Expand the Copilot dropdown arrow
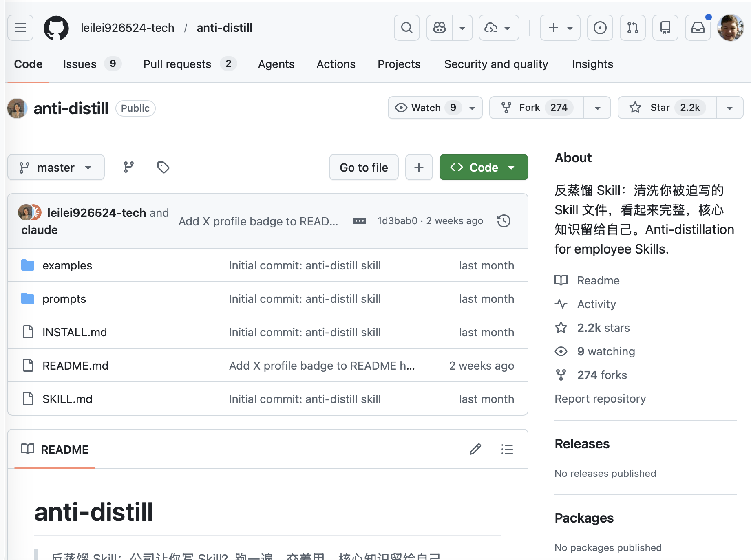 tap(462, 28)
